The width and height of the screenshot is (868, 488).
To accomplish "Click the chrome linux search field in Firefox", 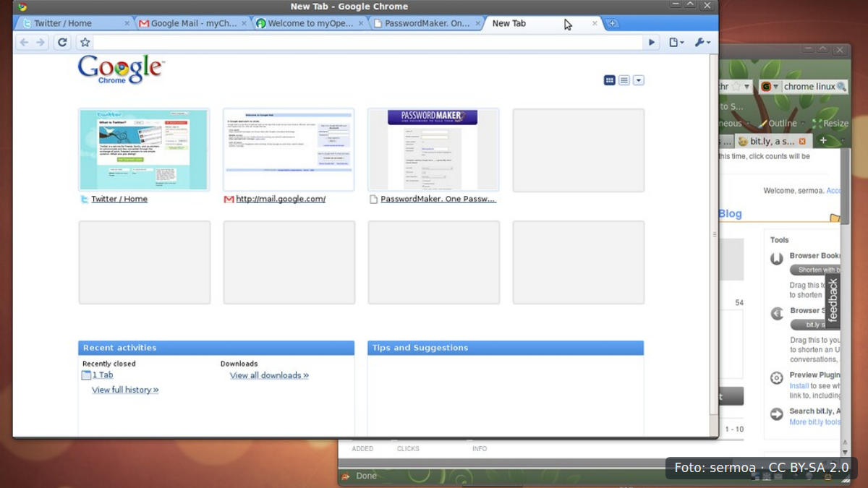I will coord(809,87).
